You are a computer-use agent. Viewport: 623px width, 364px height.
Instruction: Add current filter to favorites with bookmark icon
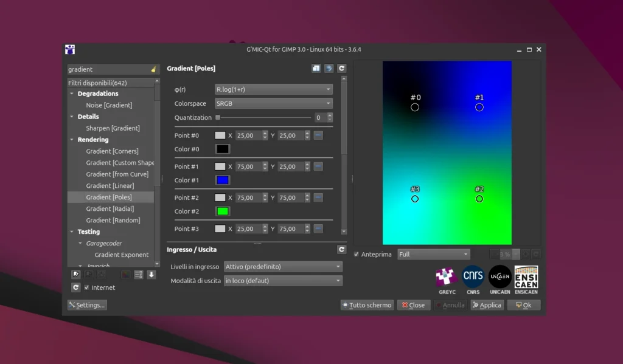[75, 275]
